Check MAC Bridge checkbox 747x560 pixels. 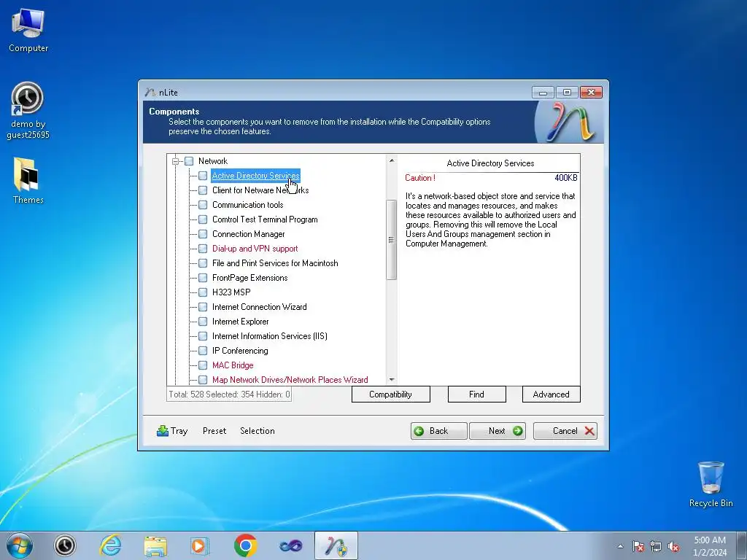tap(203, 365)
